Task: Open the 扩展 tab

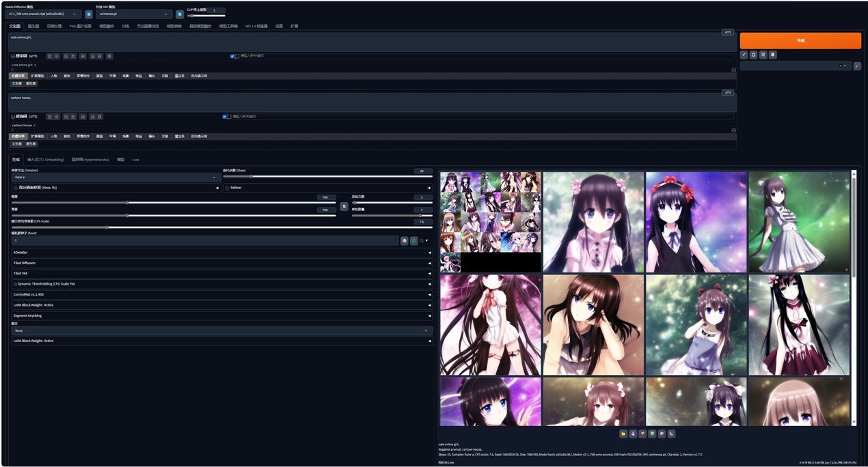Action: pyautogui.click(x=294, y=26)
